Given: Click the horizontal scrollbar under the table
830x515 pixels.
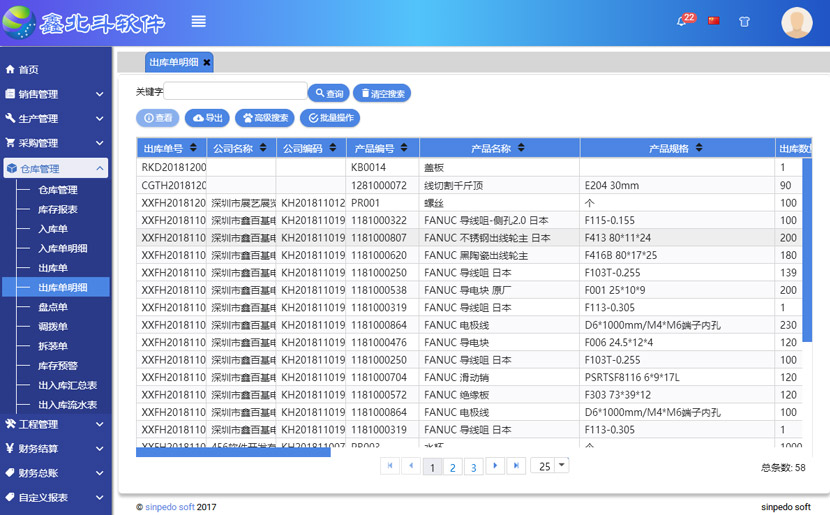Looking at the screenshot, I should pos(233,452).
